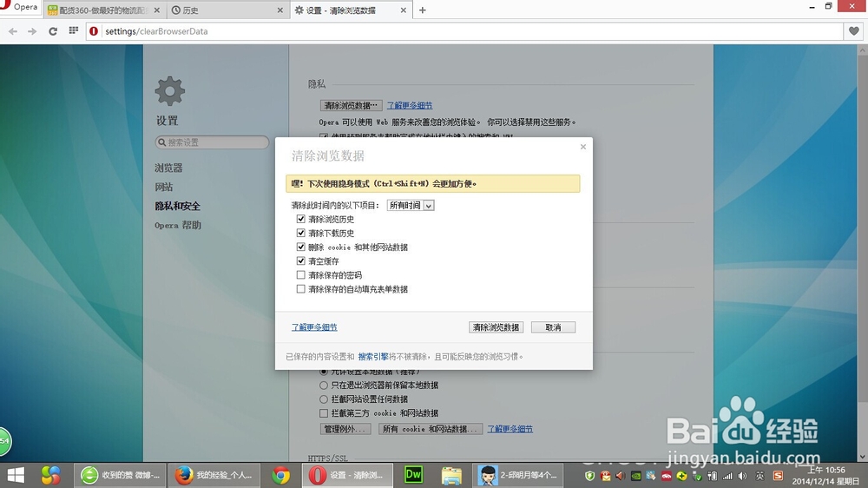Click the 英 input language indicator
This screenshot has width=868, height=488.
point(760,476)
